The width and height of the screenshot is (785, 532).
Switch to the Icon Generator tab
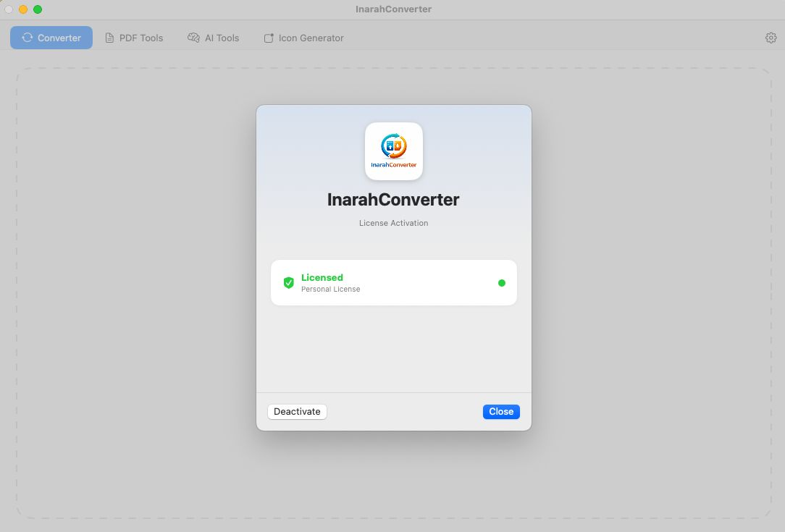pos(303,38)
